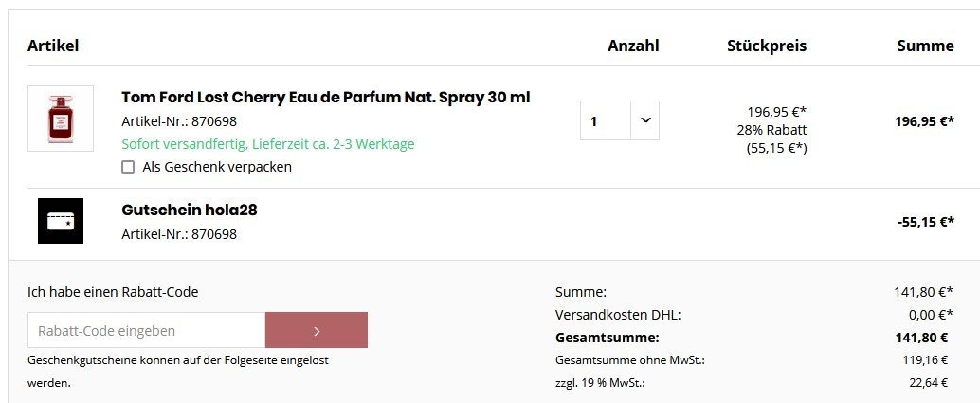This screenshot has height=403, width=980.
Task: Click the 'Gutschein hola28' title
Action: (x=190, y=210)
